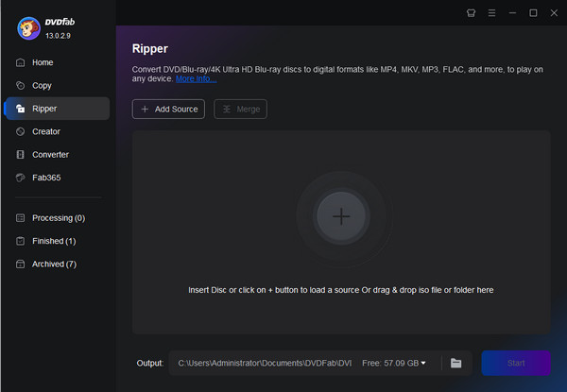Click the Output: label
The image size is (567, 392).
150,363
